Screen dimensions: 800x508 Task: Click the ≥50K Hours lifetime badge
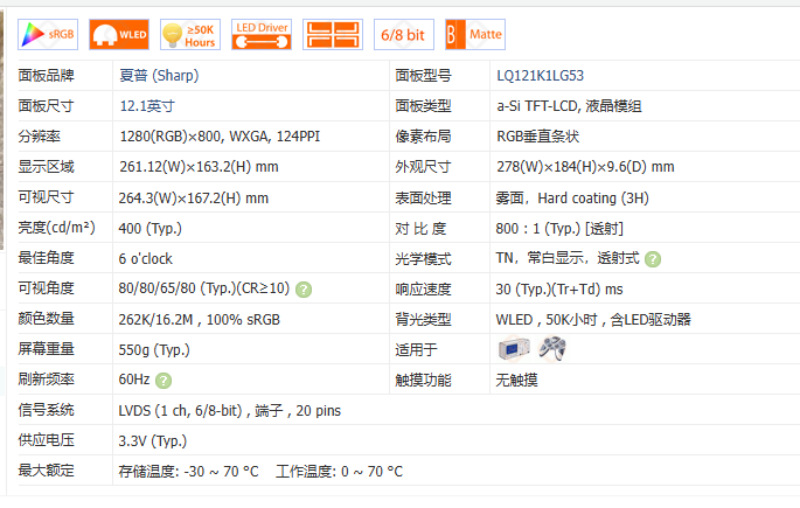tap(190, 35)
